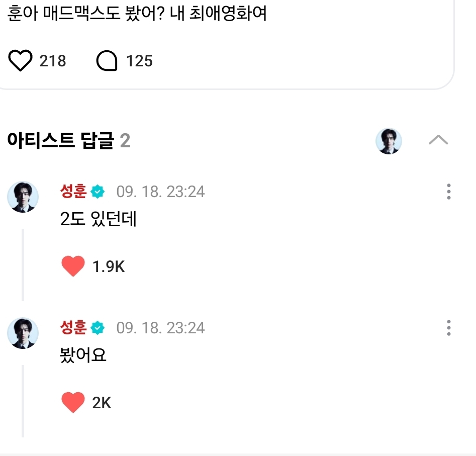The height and width of the screenshot is (456, 476).
Task: Open 성훈's profile picture on the first reply
Action: tap(23, 197)
